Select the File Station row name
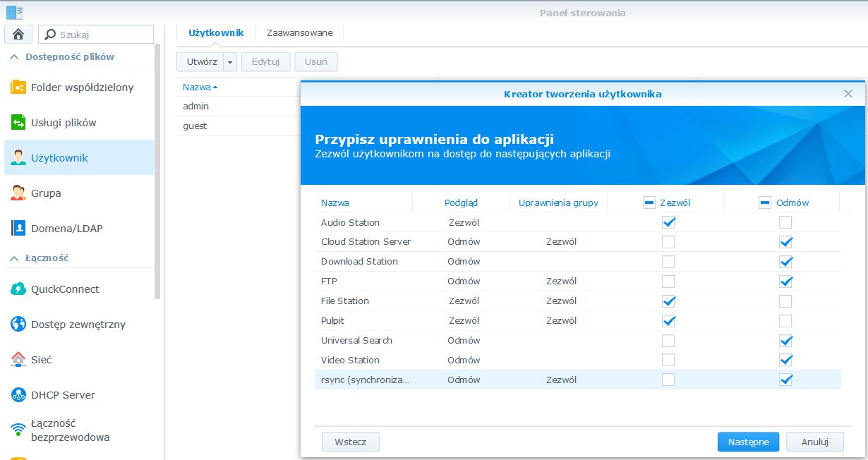This screenshot has height=460, width=868. point(344,301)
